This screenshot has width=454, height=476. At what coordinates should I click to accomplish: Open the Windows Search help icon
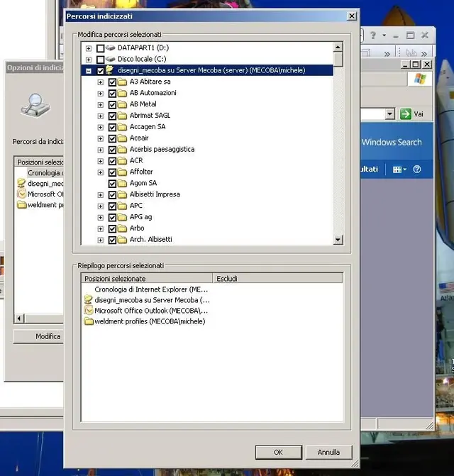[x=417, y=170]
